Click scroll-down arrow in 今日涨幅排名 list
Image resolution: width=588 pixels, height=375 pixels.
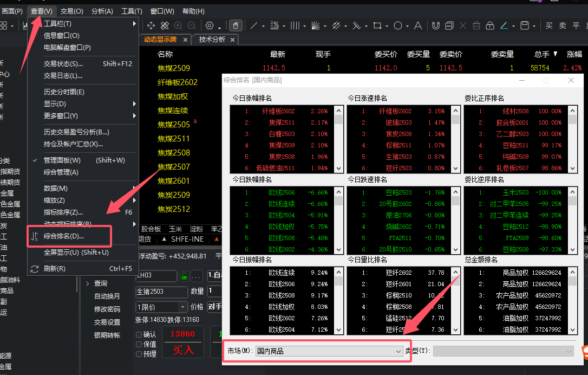pyautogui.click(x=338, y=169)
